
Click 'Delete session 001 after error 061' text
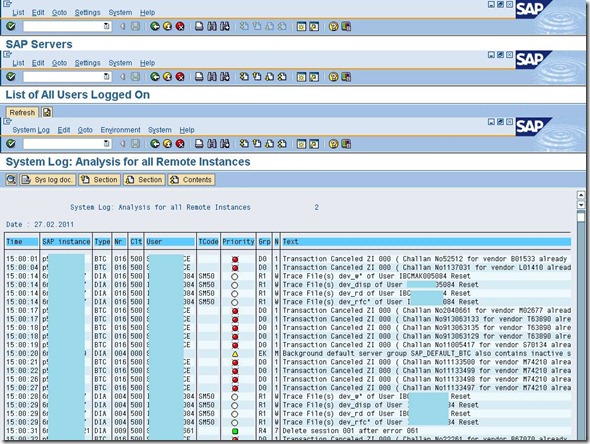[350, 431]
